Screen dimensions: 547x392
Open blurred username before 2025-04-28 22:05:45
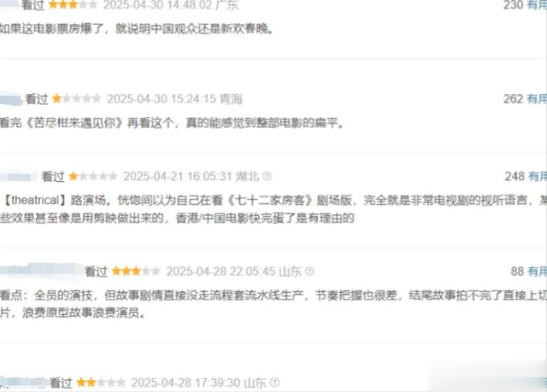pyautogui.click(x=41, y=271)
